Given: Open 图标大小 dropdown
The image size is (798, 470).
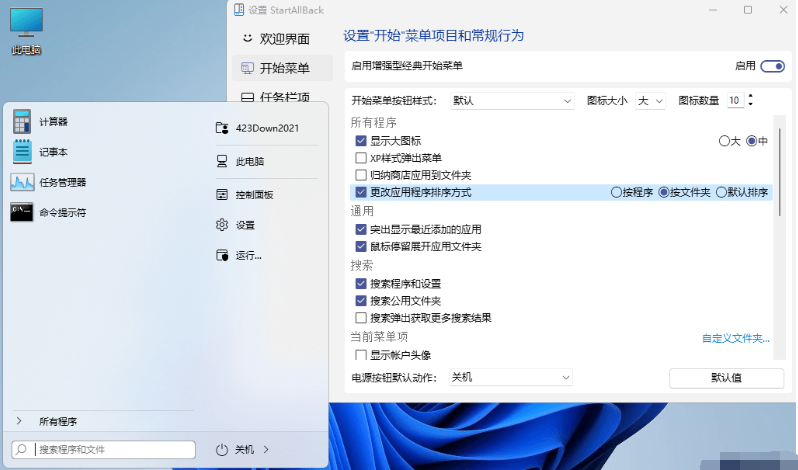Looking at the screenshot, I should coord(650,101).
